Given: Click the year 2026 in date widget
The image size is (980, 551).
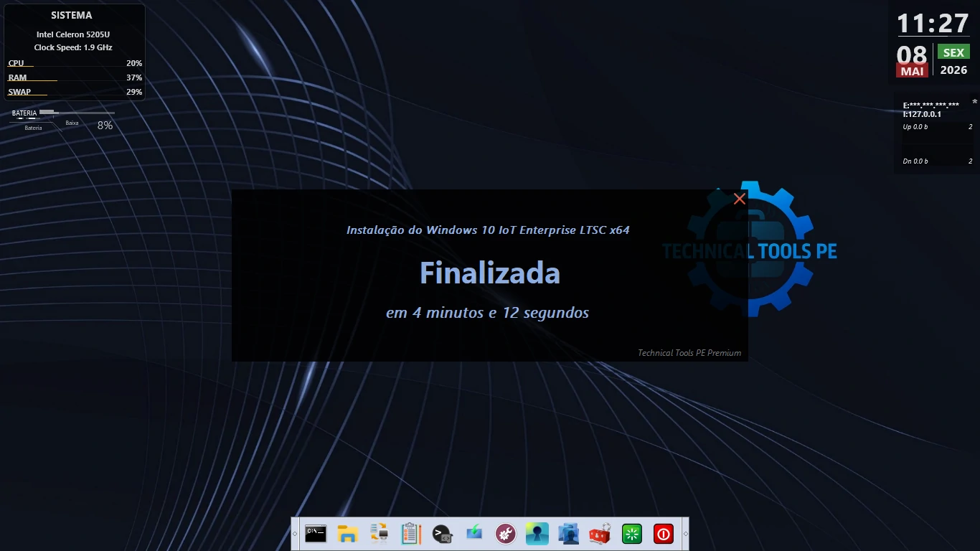Looking at the screenshot, I should coord(953,70).
